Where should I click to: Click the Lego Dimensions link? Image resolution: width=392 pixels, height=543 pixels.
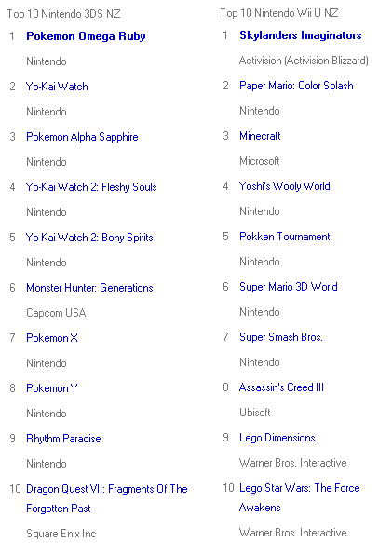277,438
